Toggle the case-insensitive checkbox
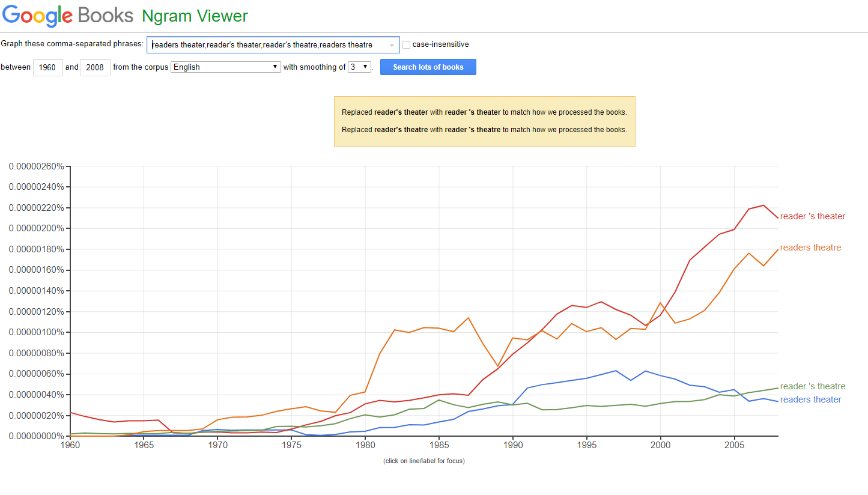This screenshot has width=868, height=495. (x=407, y=44)
